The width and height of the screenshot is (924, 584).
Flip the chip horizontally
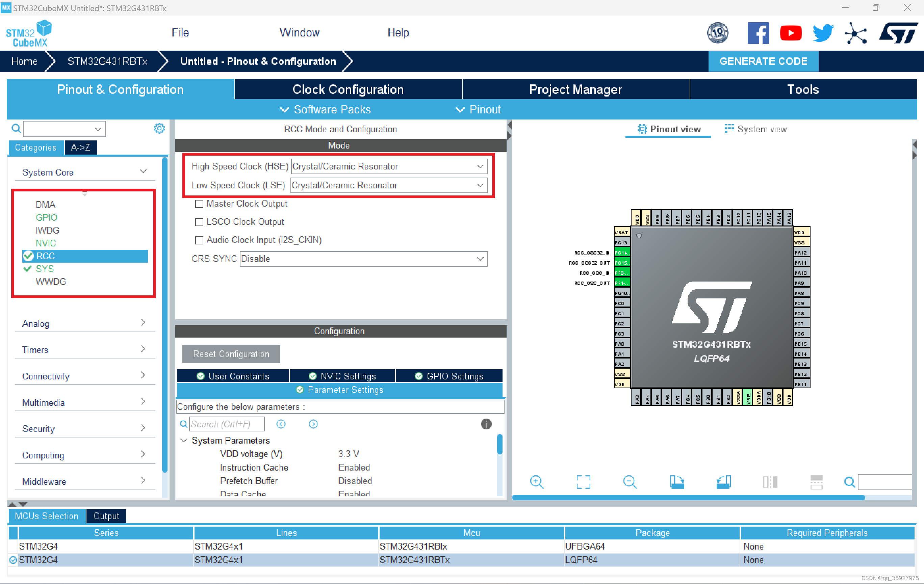pyautogui.click(x=770, y=482)
